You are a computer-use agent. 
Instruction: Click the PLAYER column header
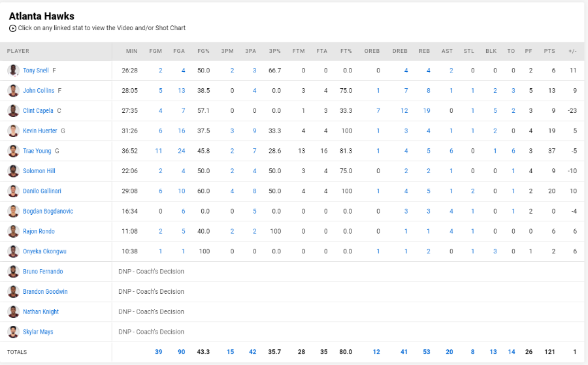tap(18, 51)
